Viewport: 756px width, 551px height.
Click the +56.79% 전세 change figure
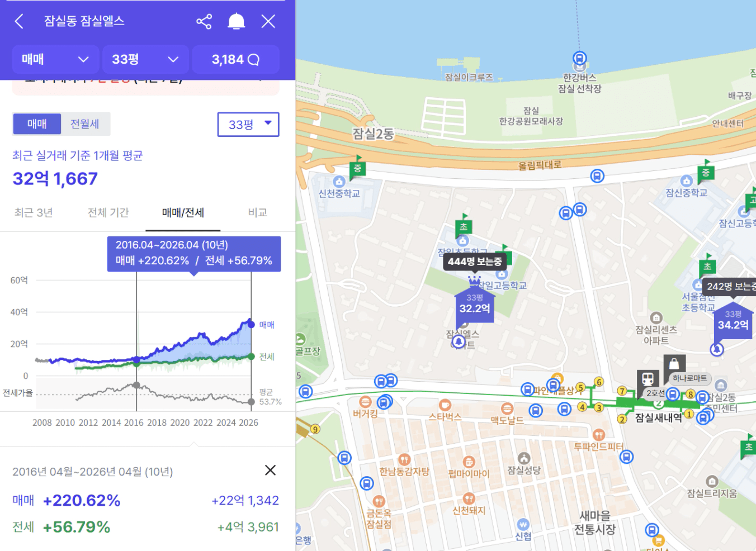[x=77, y=527]
